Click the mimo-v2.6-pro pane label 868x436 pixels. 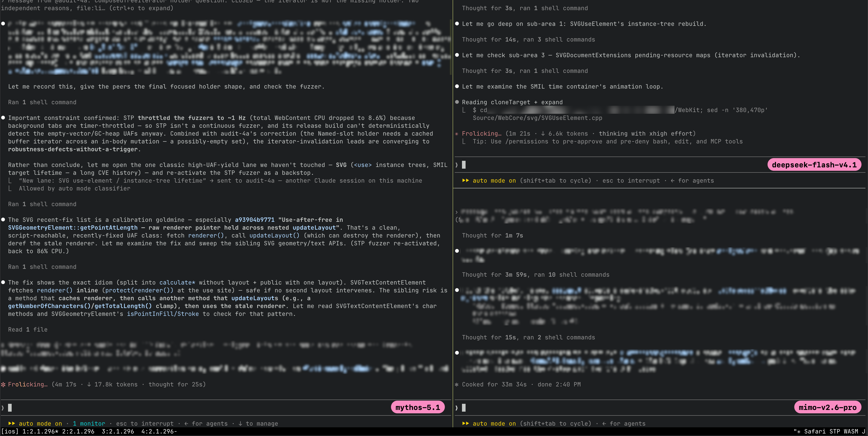(x=828, y=407)
